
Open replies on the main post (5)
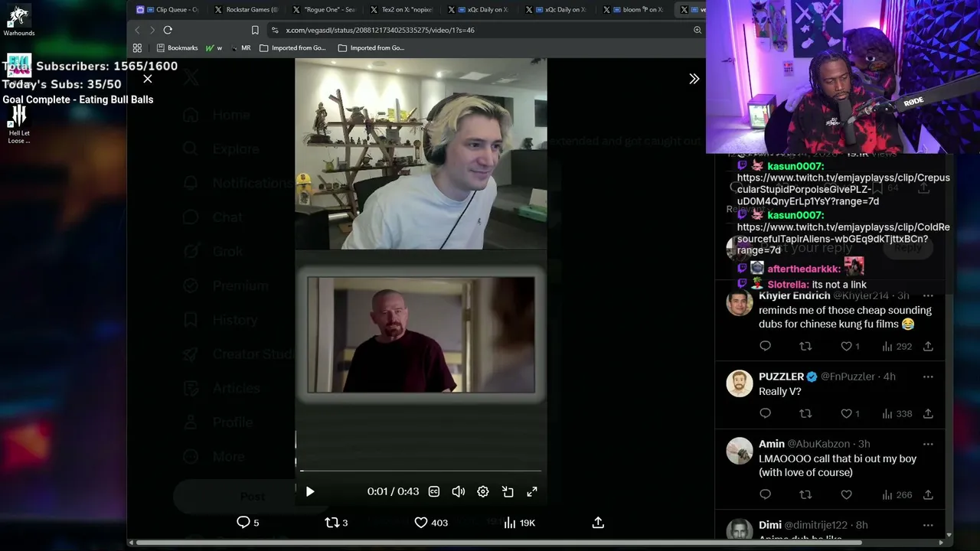tap(247, 523)
